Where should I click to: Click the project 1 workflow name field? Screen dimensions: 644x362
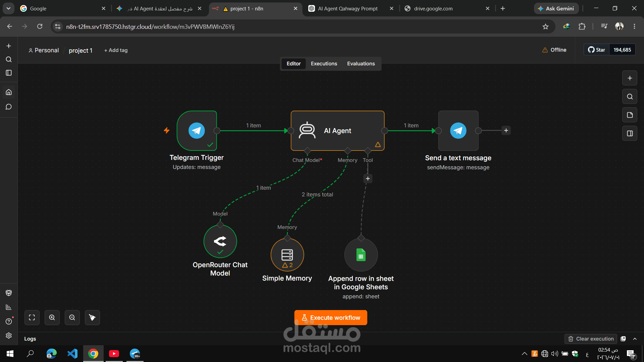pyautogui.click(x=80, y=50)
